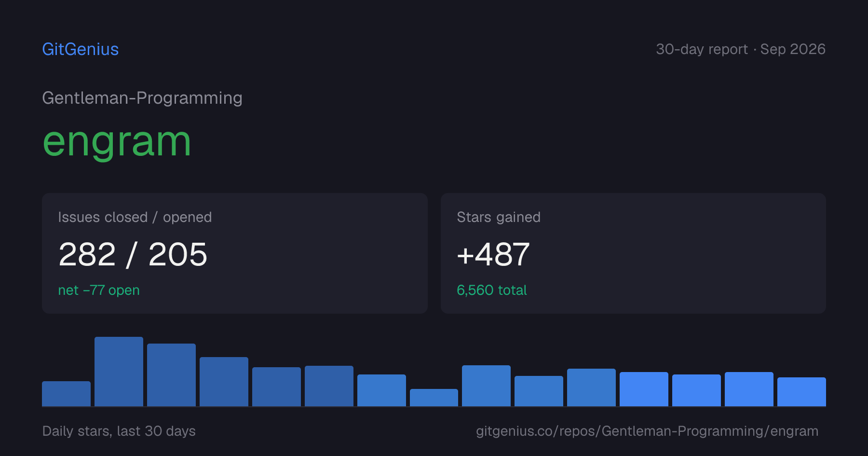Select the net −77 open text
Image resolution: width=868 pixels, height=456 pixels.
coord(99,290)
